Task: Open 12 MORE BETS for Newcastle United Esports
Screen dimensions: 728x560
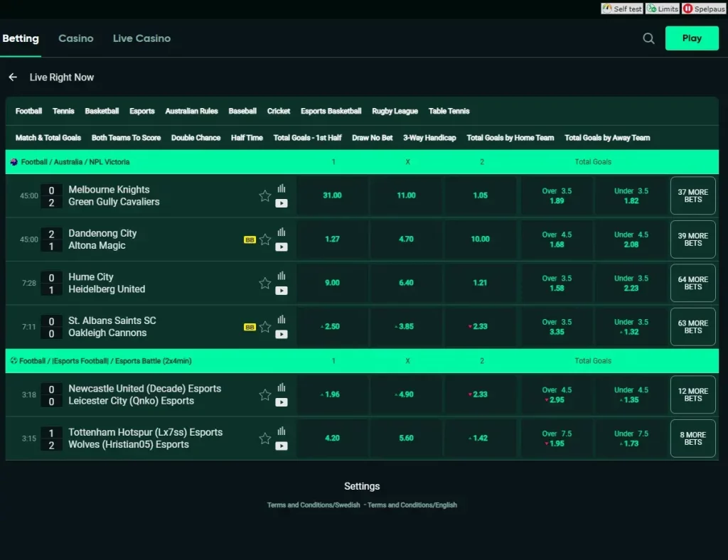Action: [x=692, y=395]
